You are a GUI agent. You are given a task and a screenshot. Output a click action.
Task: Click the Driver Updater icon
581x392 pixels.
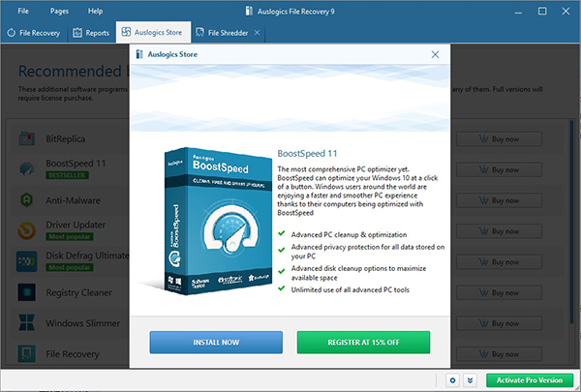(x=27, y=230)
